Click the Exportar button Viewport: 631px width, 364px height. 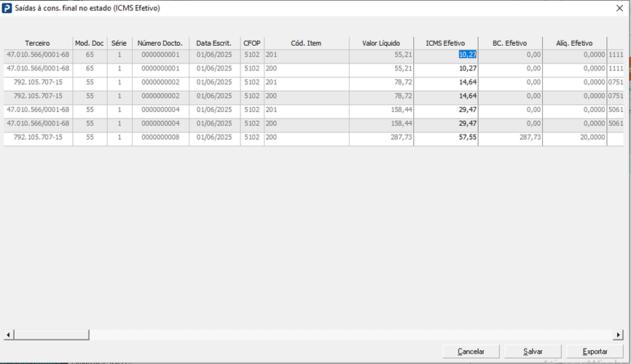click(x=595, y=352)
